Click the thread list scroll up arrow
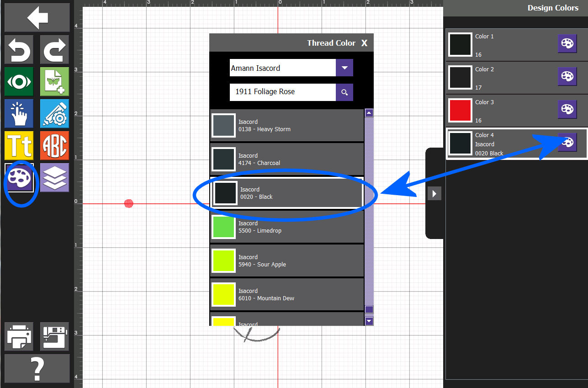The width and height of the screenshot is (588, 388). point(369,113)
